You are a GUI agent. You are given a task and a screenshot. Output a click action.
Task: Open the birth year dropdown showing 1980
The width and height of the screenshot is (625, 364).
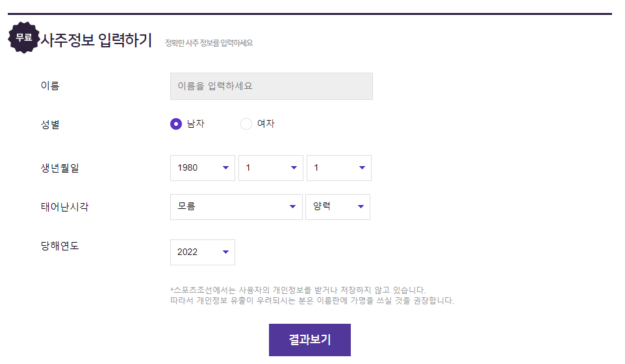pyautogui.click(x=203, y=168)
